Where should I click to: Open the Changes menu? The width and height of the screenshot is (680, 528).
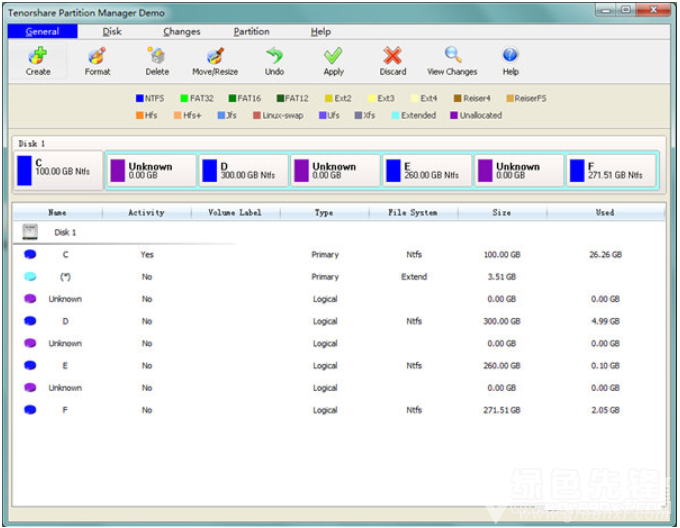182,31
